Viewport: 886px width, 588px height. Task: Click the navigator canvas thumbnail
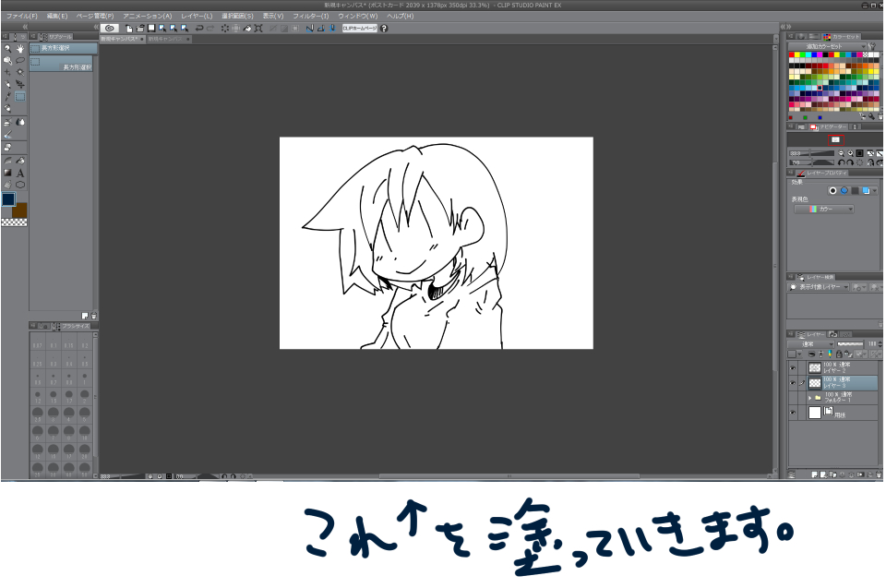click(836, 139)
